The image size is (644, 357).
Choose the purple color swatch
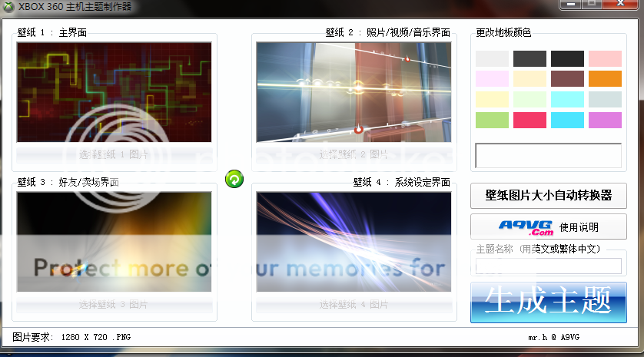tap(605, 121)
